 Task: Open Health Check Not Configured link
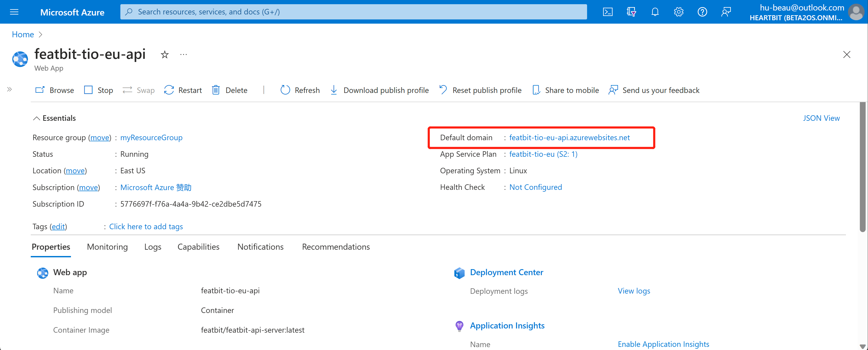(x=535, y=187)
